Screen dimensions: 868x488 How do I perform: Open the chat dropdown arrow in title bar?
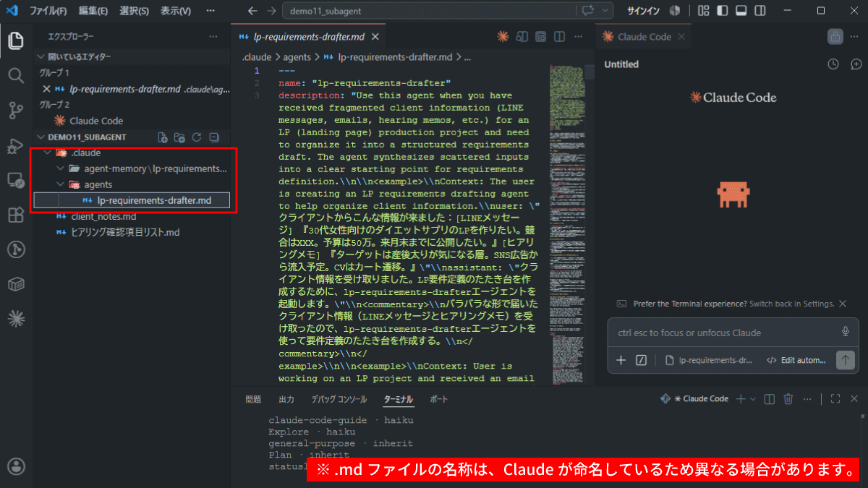tap(605, 11)
